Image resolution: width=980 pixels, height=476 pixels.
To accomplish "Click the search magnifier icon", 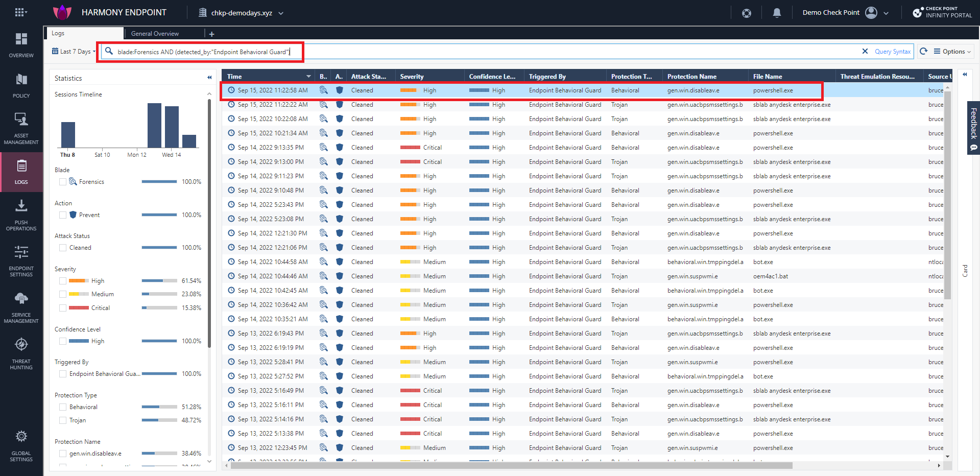I will (x=109, y=51).
